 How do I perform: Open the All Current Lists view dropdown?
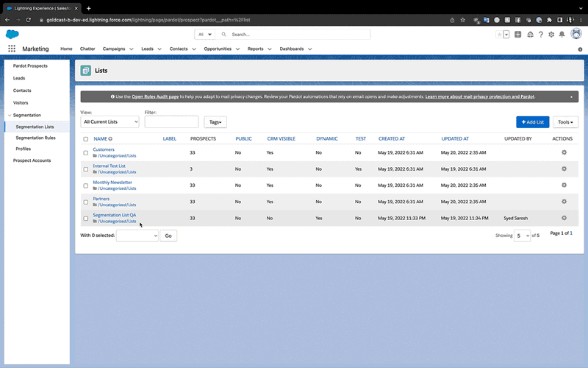[110, 122]
